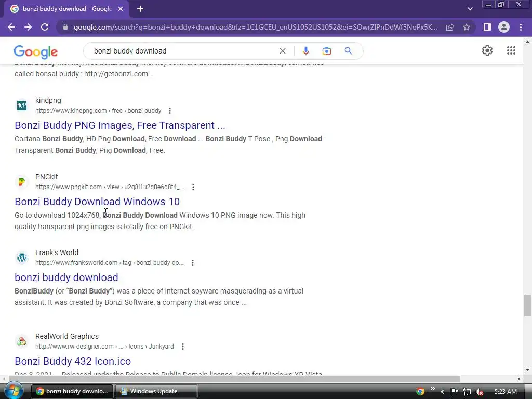Click the PNGkit site favicon

(22, 182)
